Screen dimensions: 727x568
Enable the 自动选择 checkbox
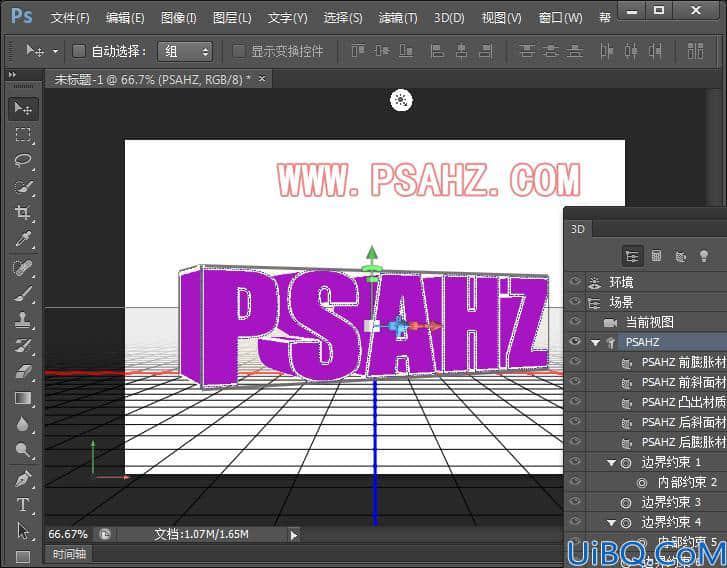click(79, 51)
